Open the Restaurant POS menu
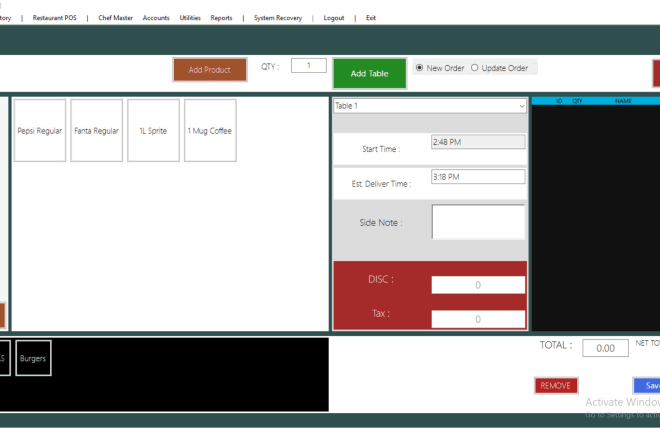This screenshot has width=660, height=440. pos(54,18)
